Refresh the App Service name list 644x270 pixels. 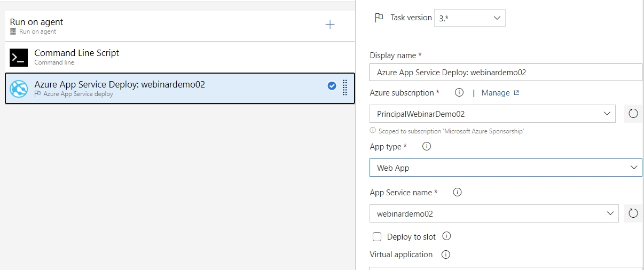(x=633, y=213)
